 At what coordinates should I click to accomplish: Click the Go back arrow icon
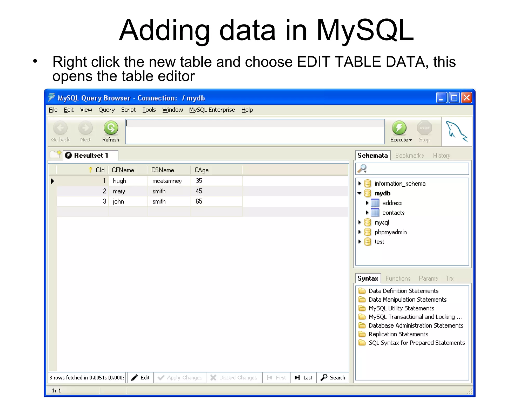pos(60,128)
